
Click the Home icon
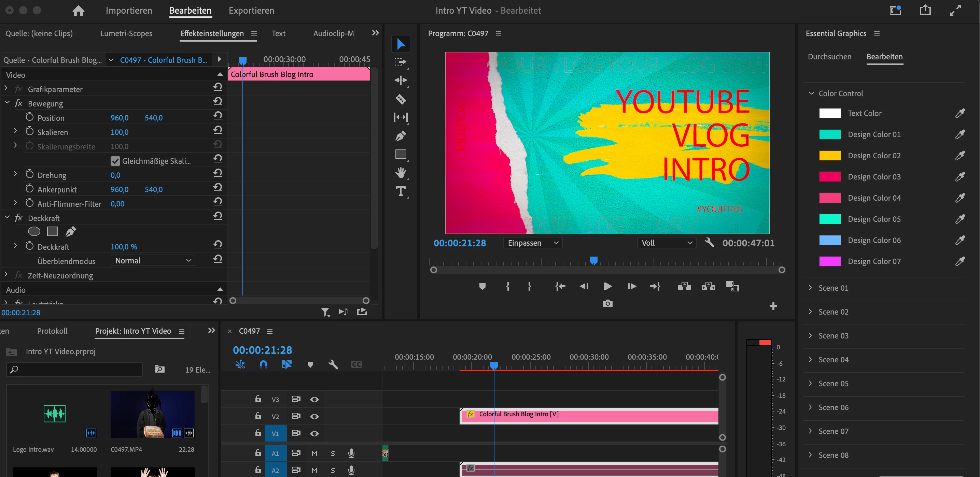79,11
